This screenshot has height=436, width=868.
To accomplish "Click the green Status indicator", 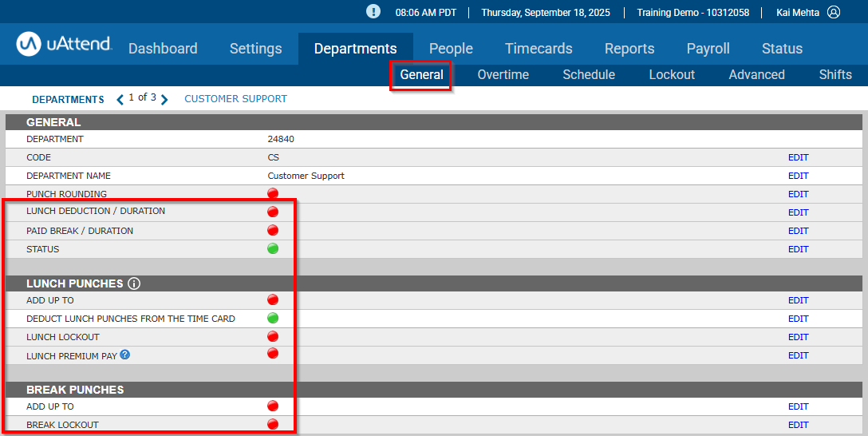I will [273, 249].
